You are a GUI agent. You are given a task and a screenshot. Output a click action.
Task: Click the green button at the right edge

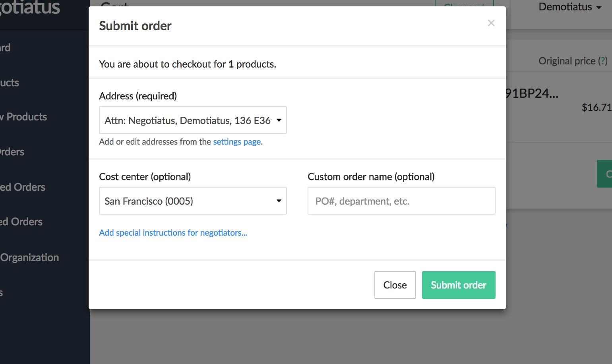click(x=605, y=174)
